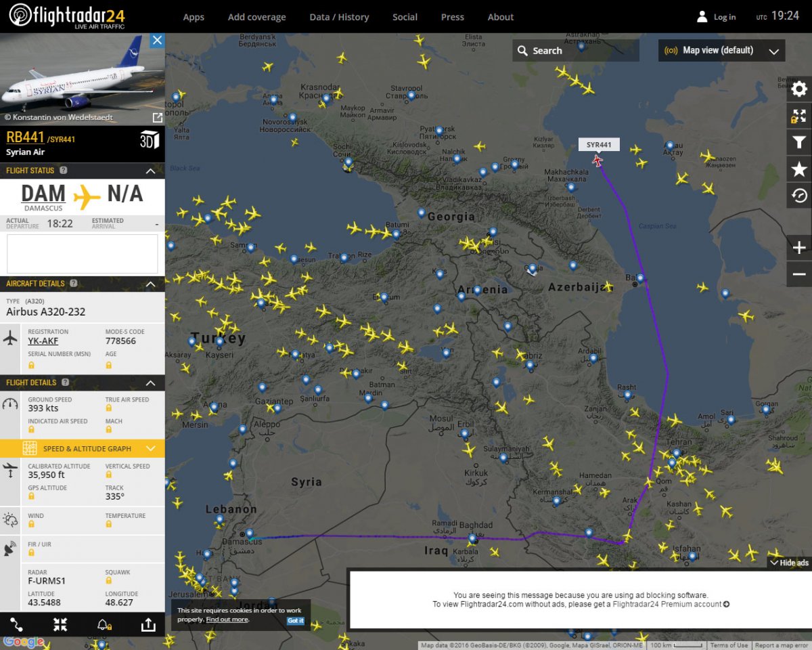Collapse the Flight Status section
The image size is (812, 650).
151,171
